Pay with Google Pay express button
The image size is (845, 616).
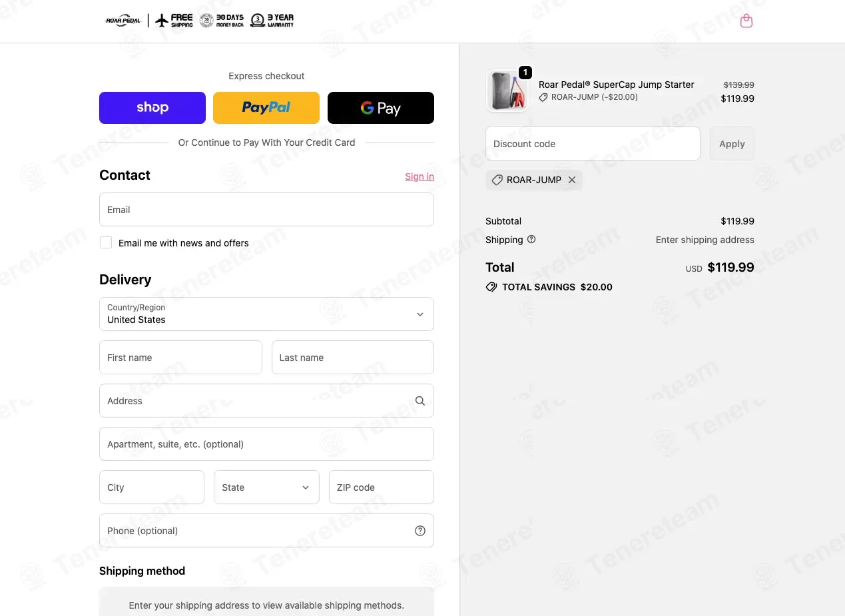coord(381,108)
